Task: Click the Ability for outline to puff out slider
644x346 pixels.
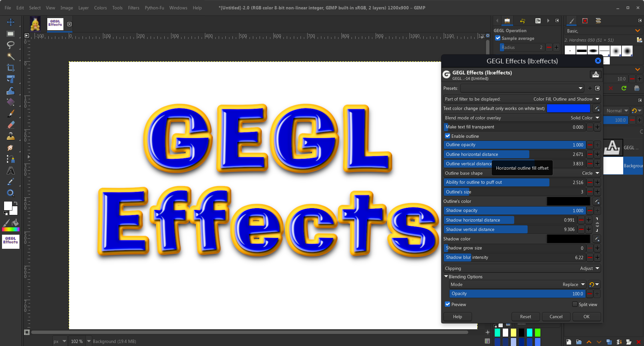Action: pos(515,182)
